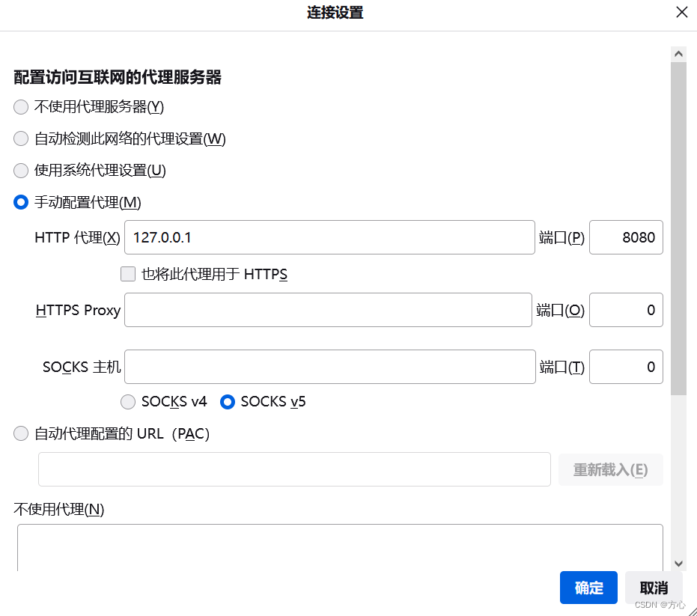697x616 pixels.
Task: Click the 不使用代理(N) text area
Action: 340,548
